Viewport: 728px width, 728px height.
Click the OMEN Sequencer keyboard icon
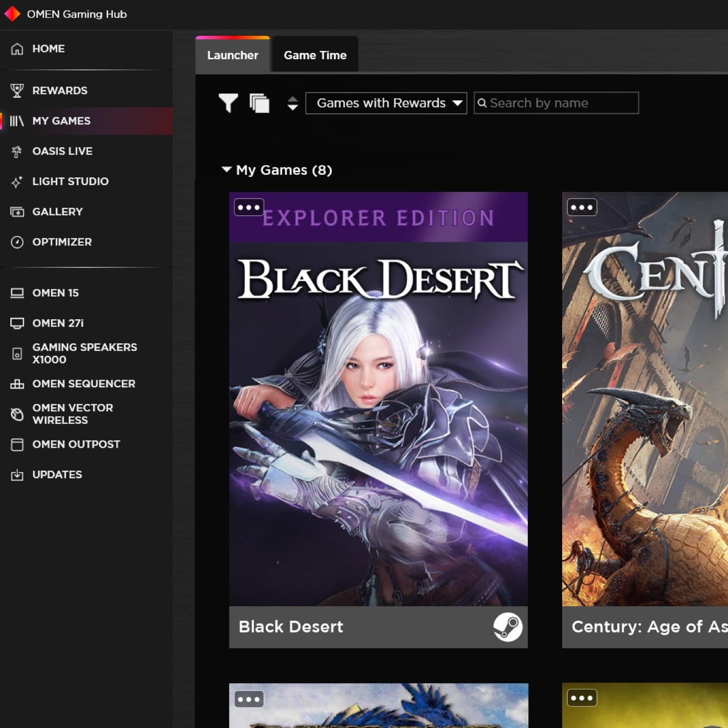click(x=17, y=384)
